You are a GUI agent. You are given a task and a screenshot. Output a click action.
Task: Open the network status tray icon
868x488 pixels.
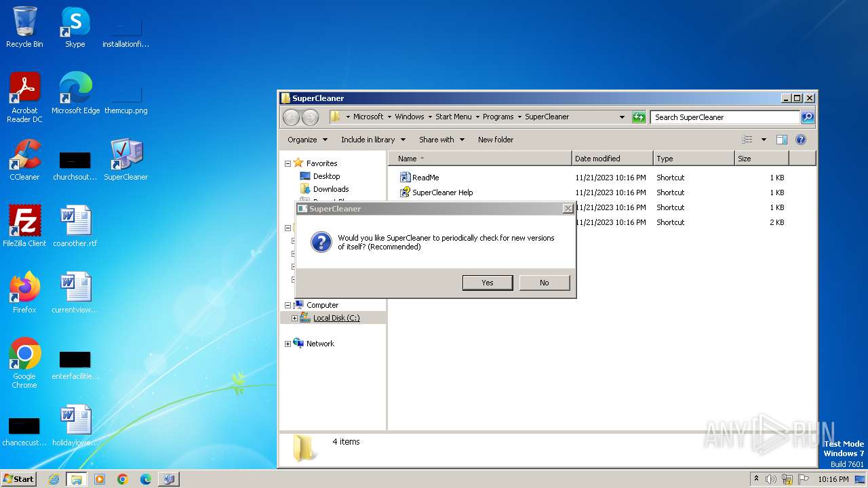[787, 479]
